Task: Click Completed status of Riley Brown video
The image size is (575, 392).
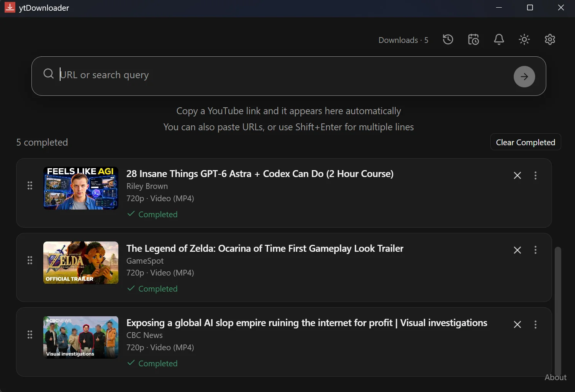Action: [152, 214]
